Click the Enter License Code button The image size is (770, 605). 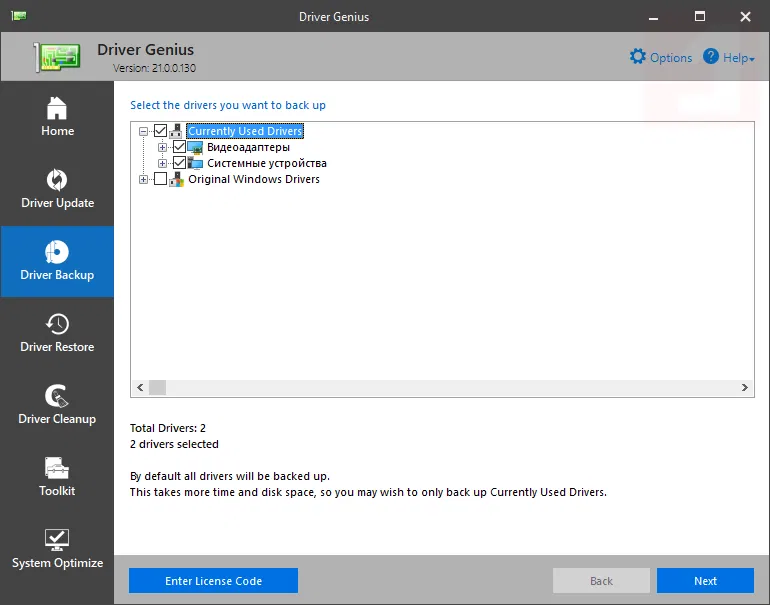213,581
